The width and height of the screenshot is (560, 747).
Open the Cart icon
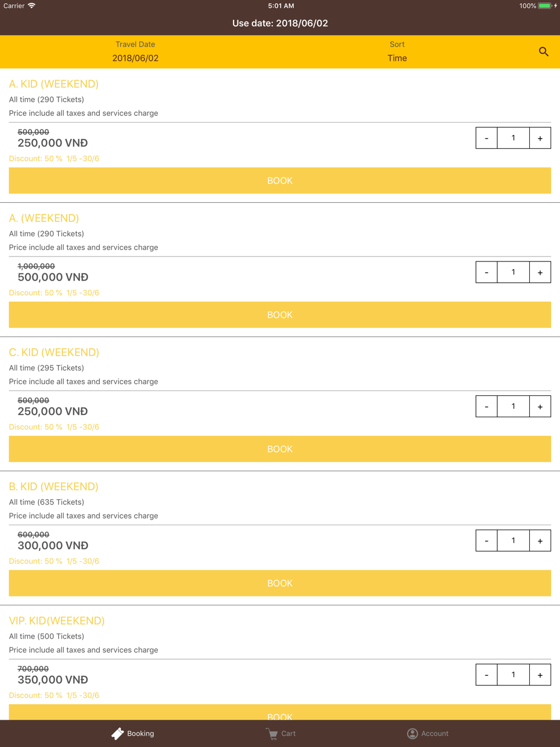[272, 734]
